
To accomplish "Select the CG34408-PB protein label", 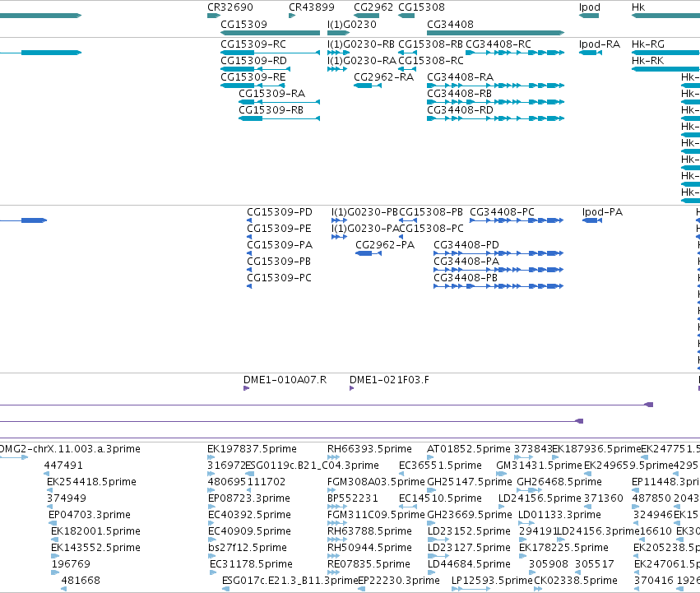I will pyautogui.click(x=466, y=278).
